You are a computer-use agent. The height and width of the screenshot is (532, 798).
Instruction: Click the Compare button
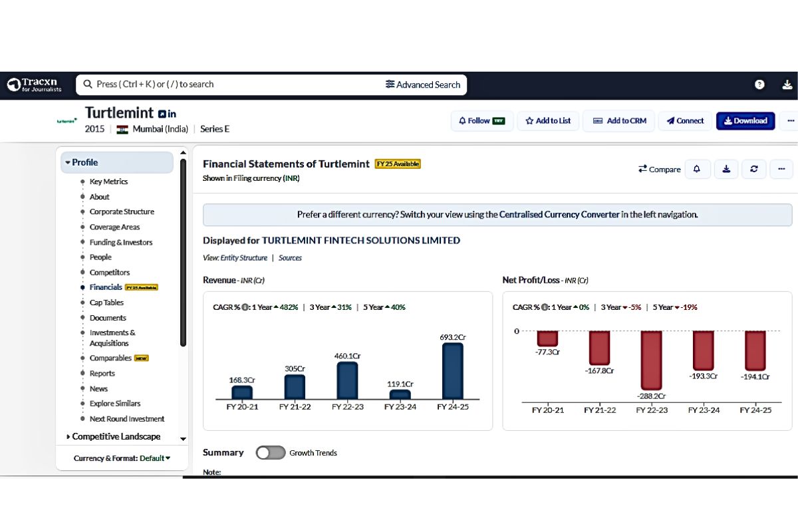(659, 169)
